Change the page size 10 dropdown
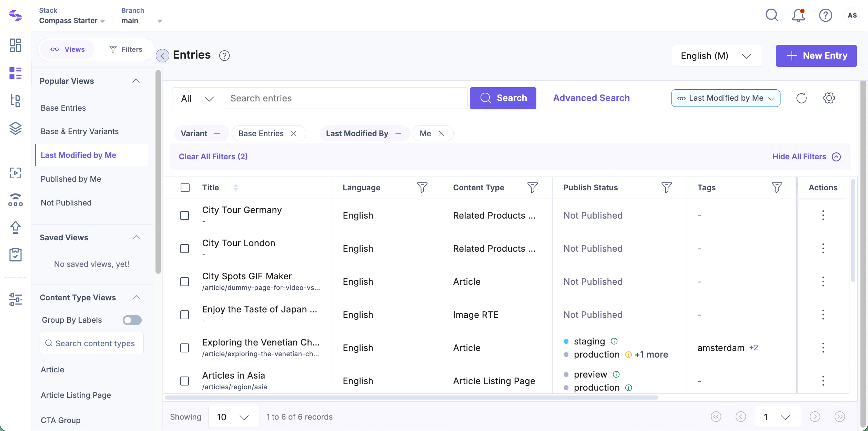Image resolution: width=868 pixels, height=431 pixels. pos(234,417)
